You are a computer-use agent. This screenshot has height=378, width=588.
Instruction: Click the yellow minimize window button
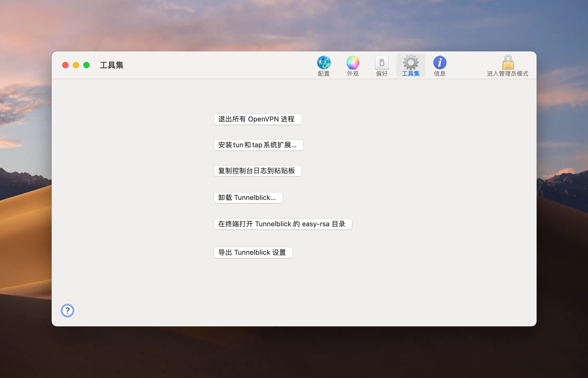coord(76,65)
